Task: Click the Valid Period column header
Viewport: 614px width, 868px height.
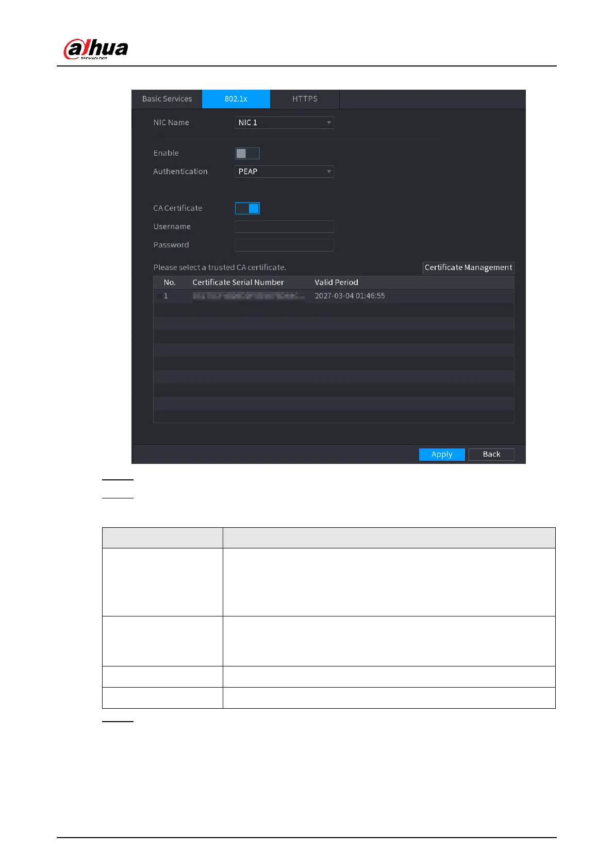Action: pos(336,282)
